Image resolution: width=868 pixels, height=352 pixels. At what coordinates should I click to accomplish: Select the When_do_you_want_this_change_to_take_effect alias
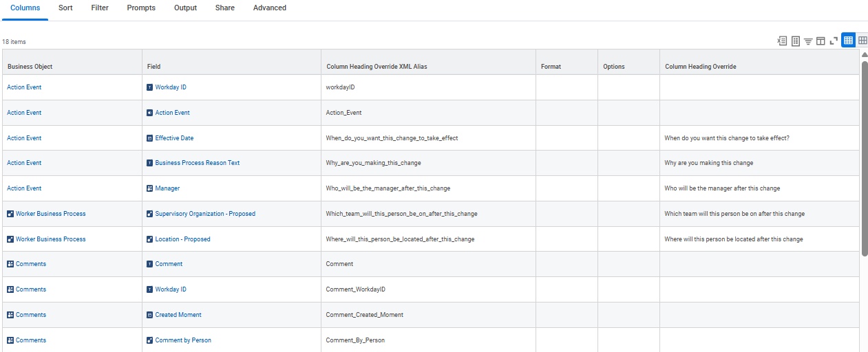(x=392, y=138)
